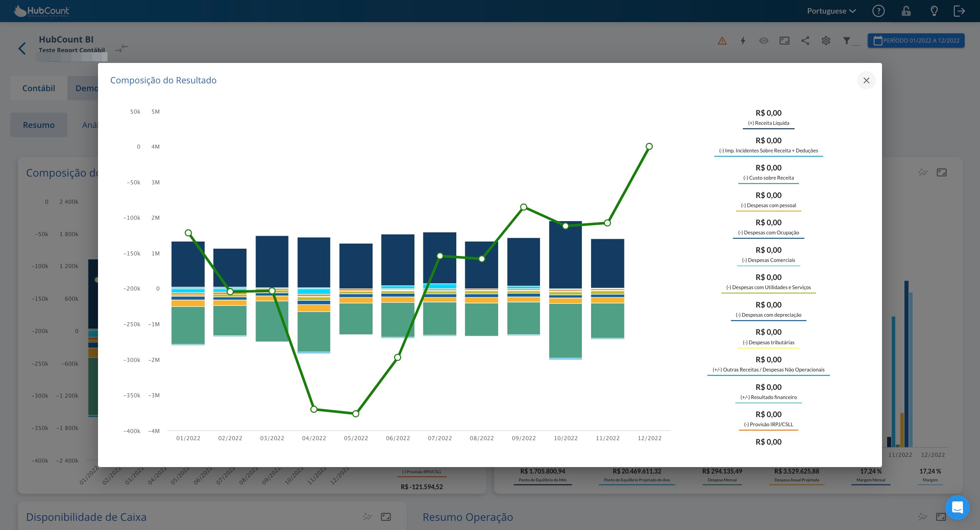Close the Composição do Resultado dialog
This screenshot has width=980, height=530.
pyautogui.click(x=866, y=81)
